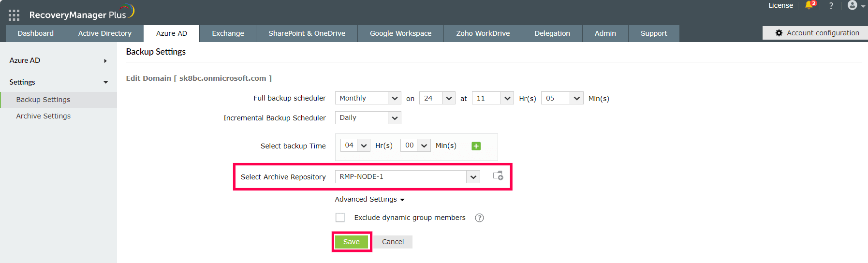Go to the Support tab

tap(654, 33)
